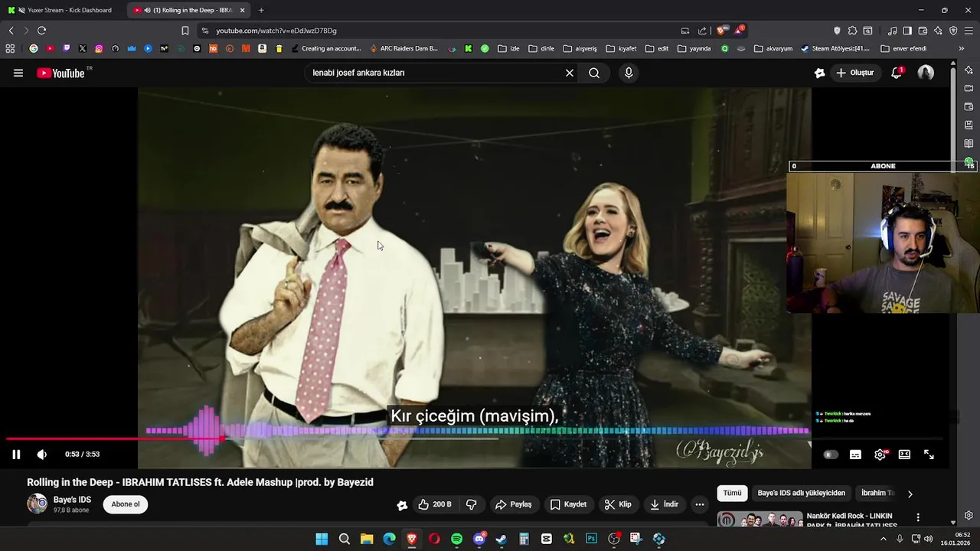Go to the YouTube home logo
Screen dimensions: 980x551
point(60,73)
